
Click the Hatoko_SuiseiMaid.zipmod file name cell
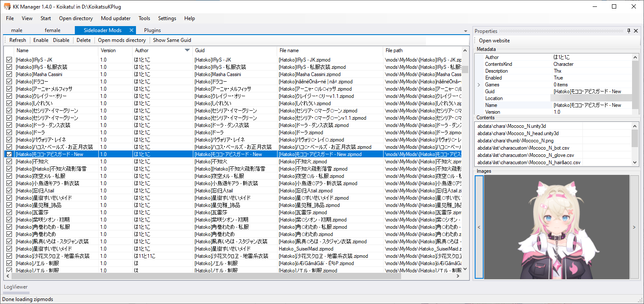[x=330, y=249]
